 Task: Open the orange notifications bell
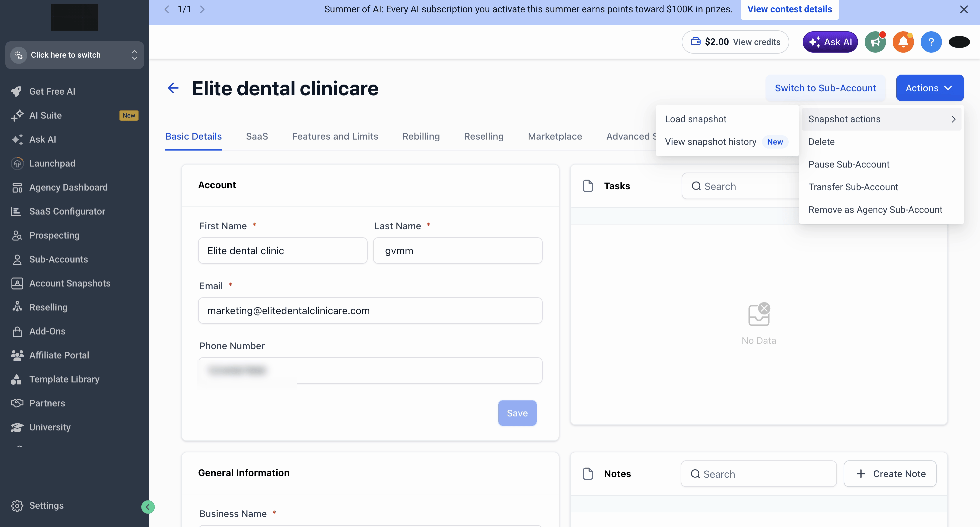(x=903, y=42)
